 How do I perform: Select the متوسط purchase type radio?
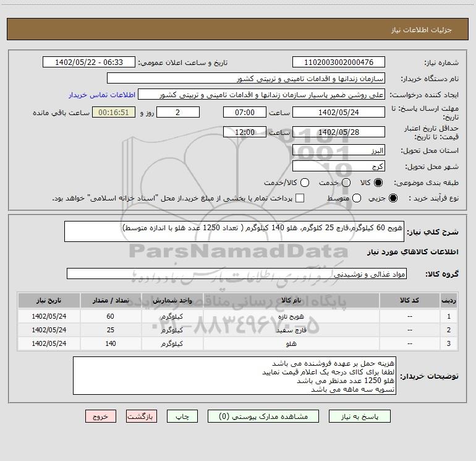pyautogui.click(x=357, y=198)
